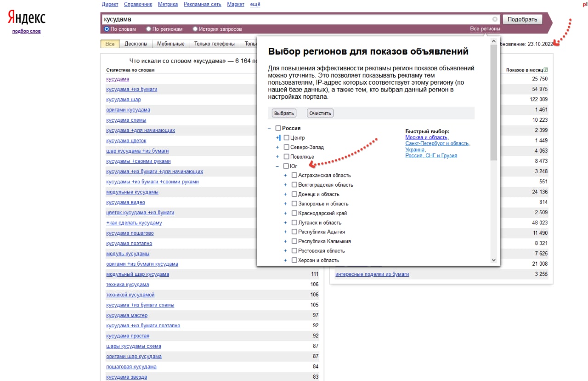The width and height of the screenshot is (588, 381).
Task: Switch to the Мобильные tab
Action: click(x=171, y=44)
